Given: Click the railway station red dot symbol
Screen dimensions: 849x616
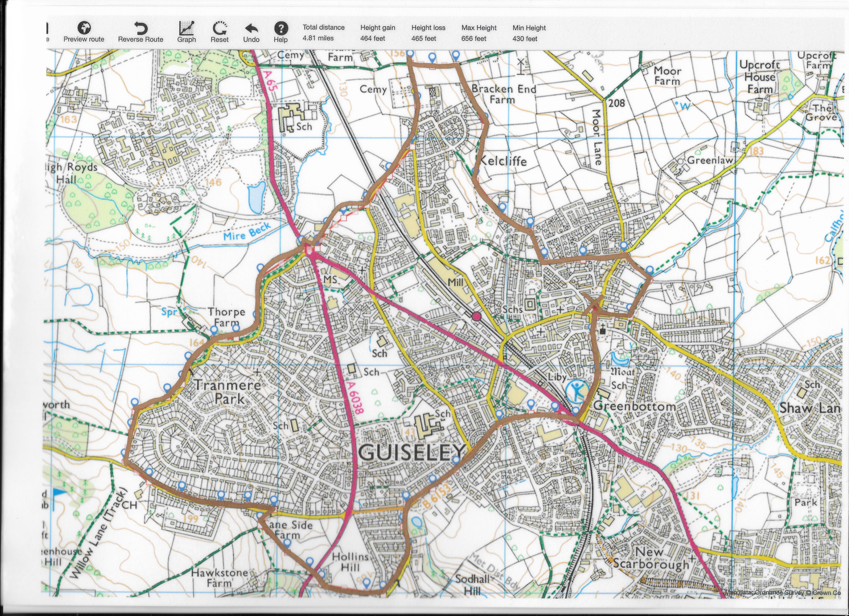Looking at the screenshot, I should tap(476, 316).
